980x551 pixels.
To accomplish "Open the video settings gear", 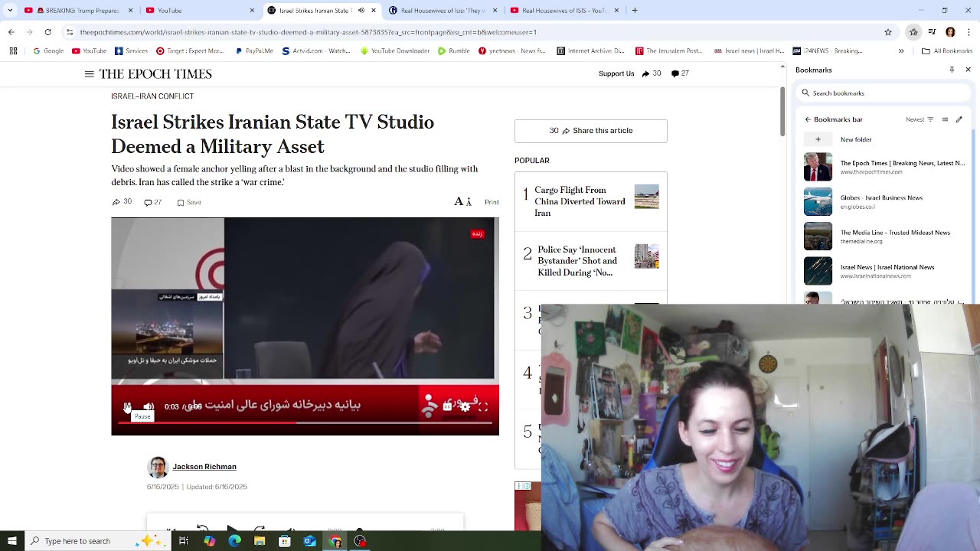I will 465,407.
